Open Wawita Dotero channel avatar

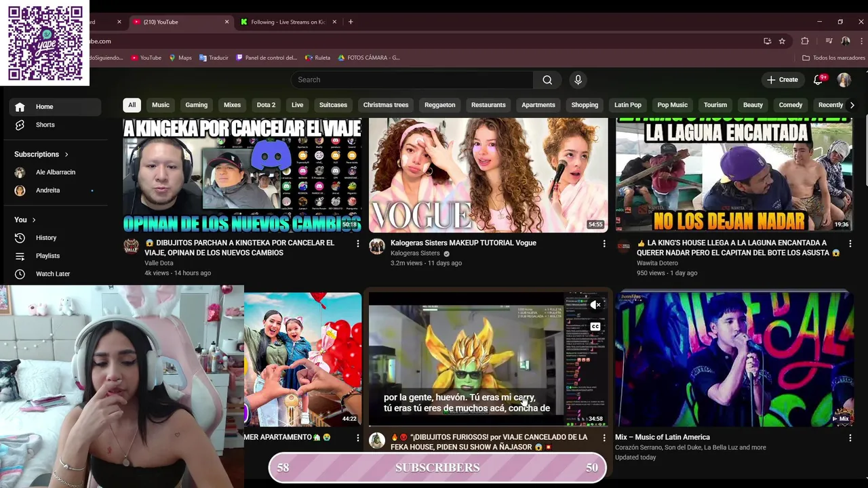[x=623, y=246]
